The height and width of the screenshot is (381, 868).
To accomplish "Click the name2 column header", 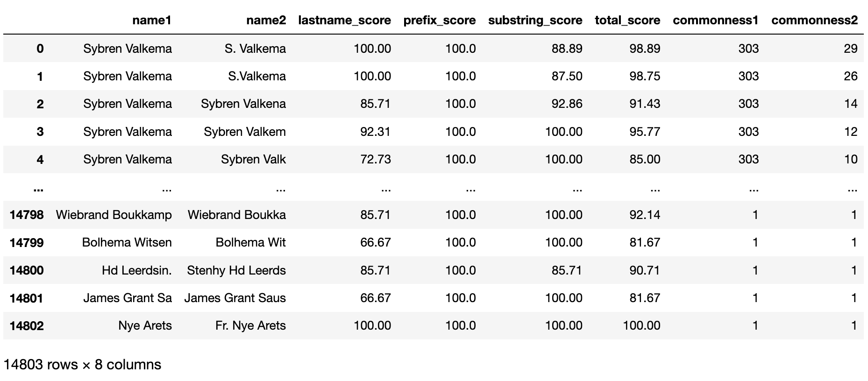I will (x=266, y=20).
